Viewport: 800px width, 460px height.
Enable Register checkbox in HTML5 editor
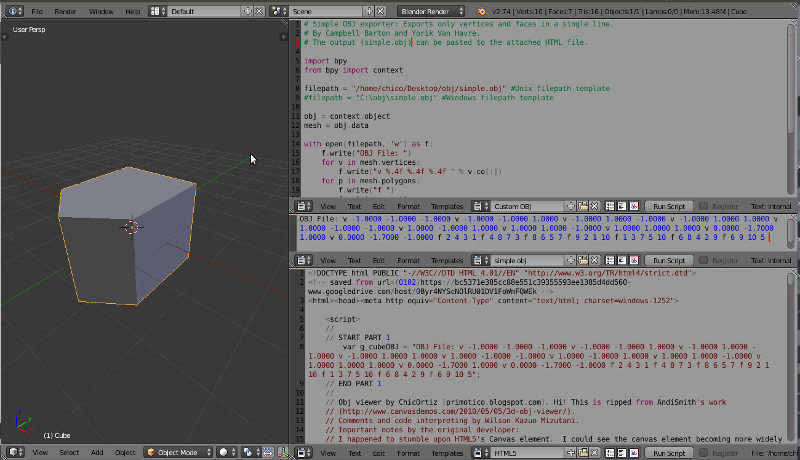[703, 453]
